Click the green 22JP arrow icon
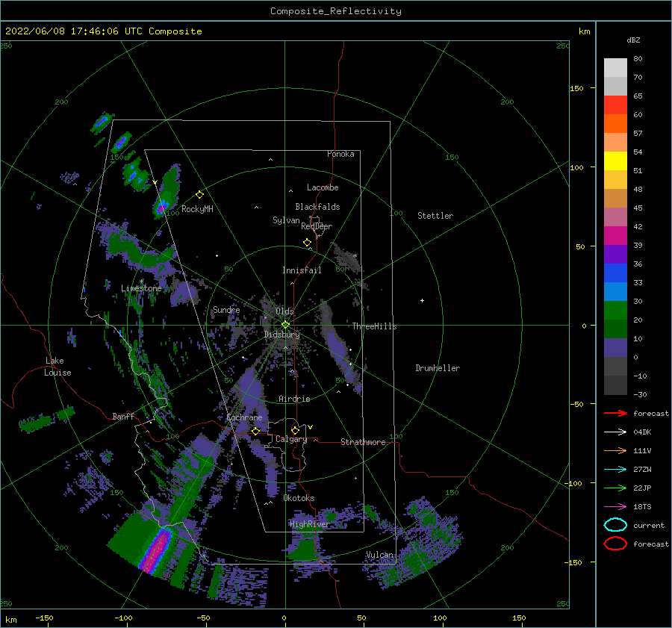Screen dimensions: 672x628 615,488
